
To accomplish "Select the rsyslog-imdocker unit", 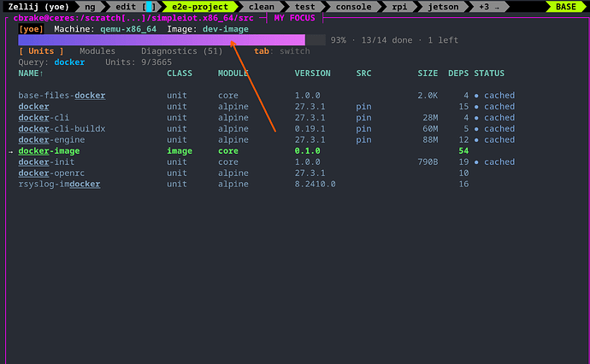I will [59, 185].
